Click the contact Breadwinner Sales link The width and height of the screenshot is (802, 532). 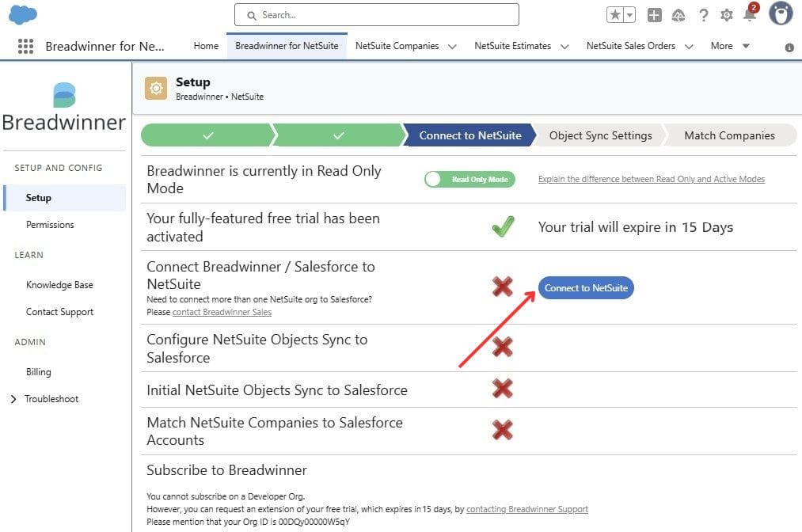pyautogui.click(x=222, y=312)
